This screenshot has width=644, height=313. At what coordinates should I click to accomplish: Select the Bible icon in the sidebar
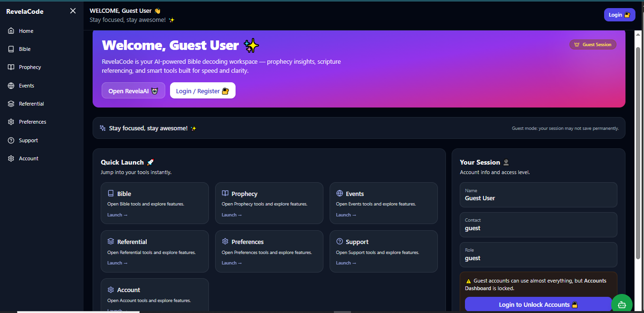tap(11, 49)
